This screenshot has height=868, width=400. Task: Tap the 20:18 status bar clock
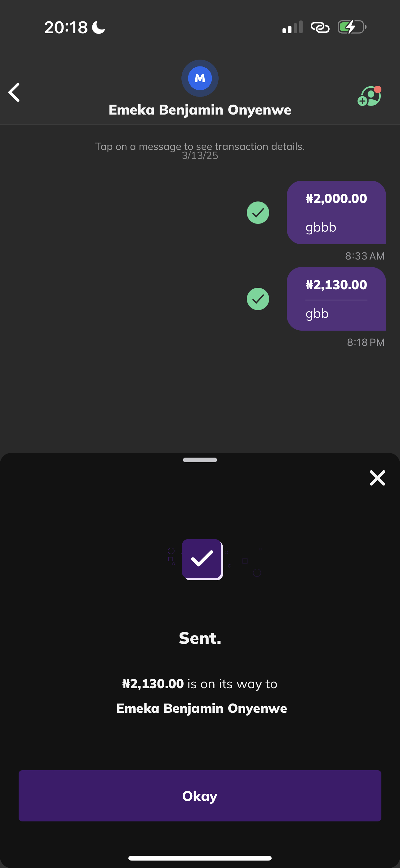(66, 27)
